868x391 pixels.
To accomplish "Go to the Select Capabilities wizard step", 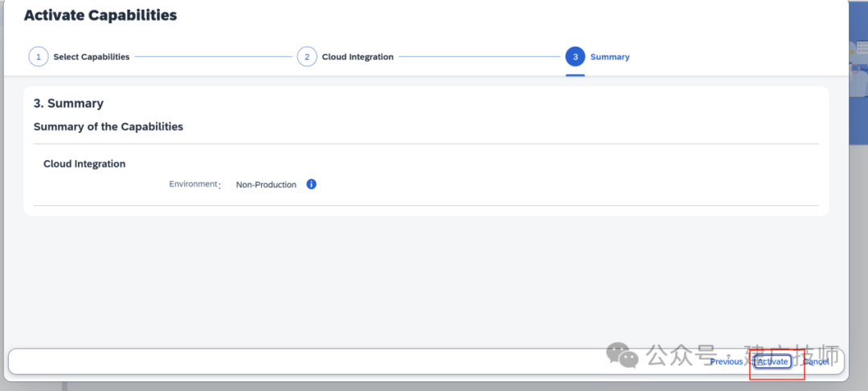I will pyautogui.click(x=79, y=56).
